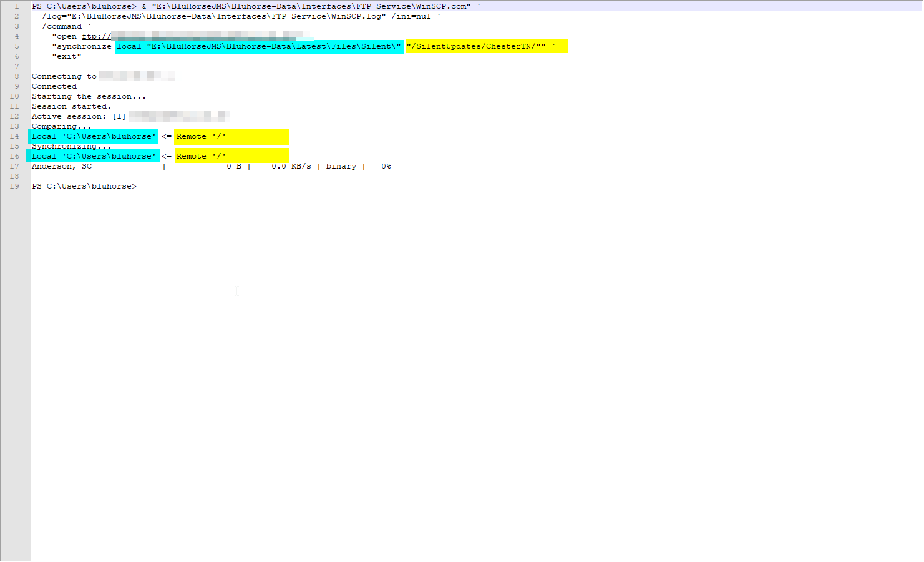Click the cyan-highlighted local E:\ path on line 5
Image resolution: width=924 pixels, height=562 pixels.
click(259, 46)
